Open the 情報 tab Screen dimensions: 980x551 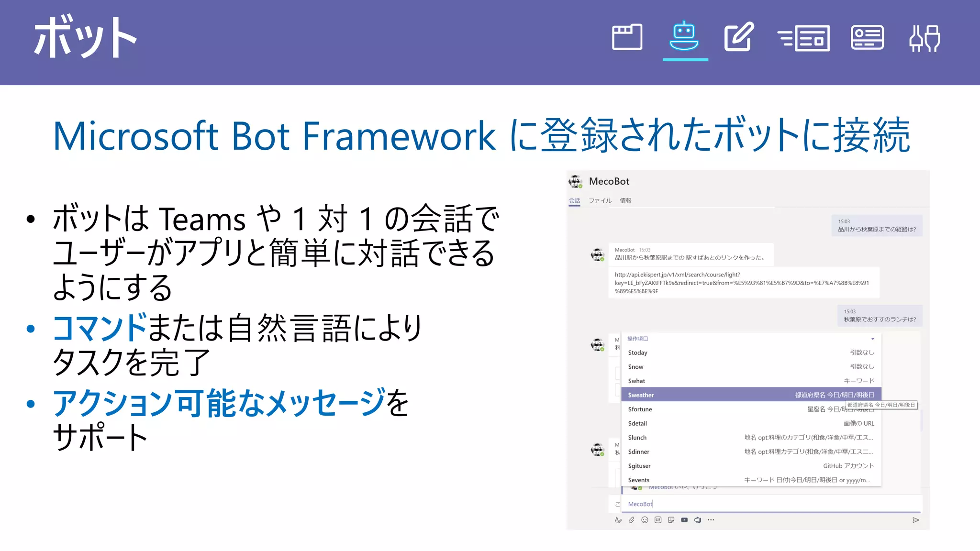625,201
